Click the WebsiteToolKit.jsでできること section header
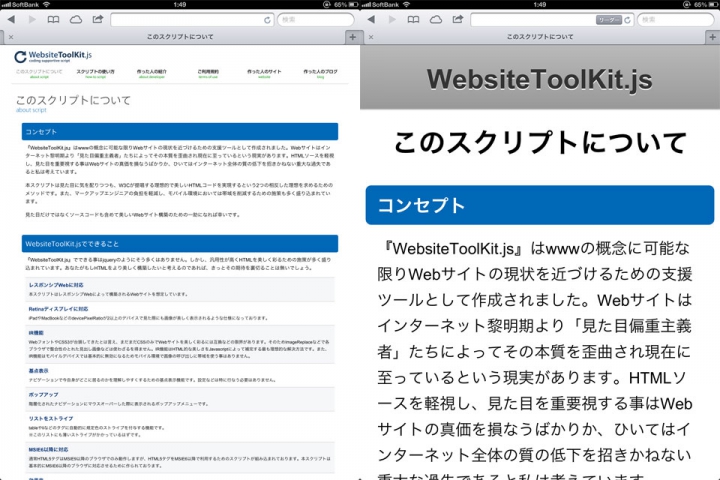Screen dimensions: 720x480 point(180,243)
